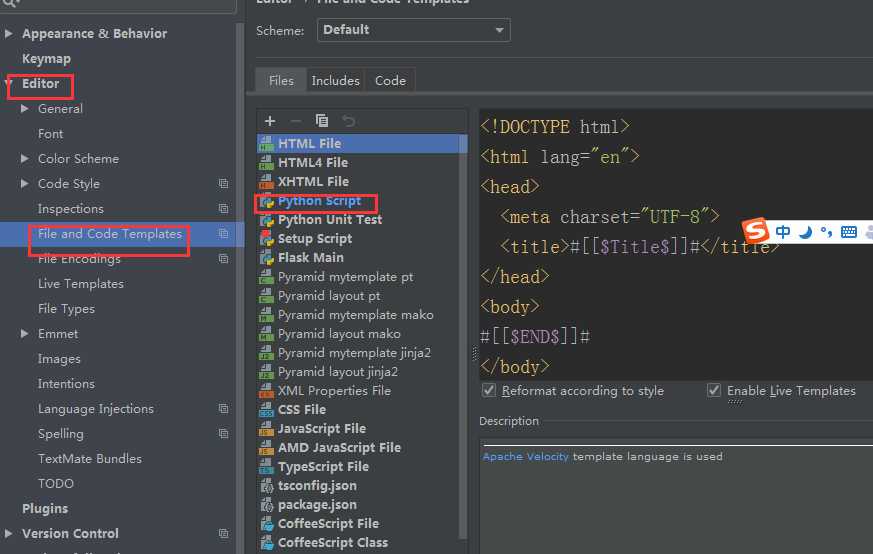This screenshot has height=554, width=873.
Task: Select the JavaScript File icon
Action: (267, 429)
